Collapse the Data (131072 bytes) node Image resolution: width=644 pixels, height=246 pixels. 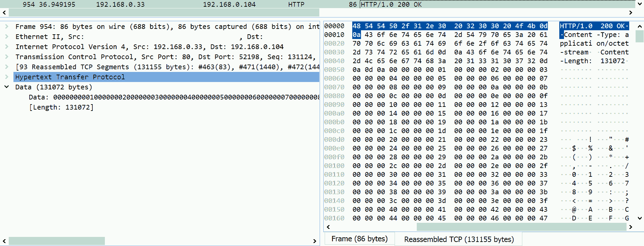pos(6,87)
